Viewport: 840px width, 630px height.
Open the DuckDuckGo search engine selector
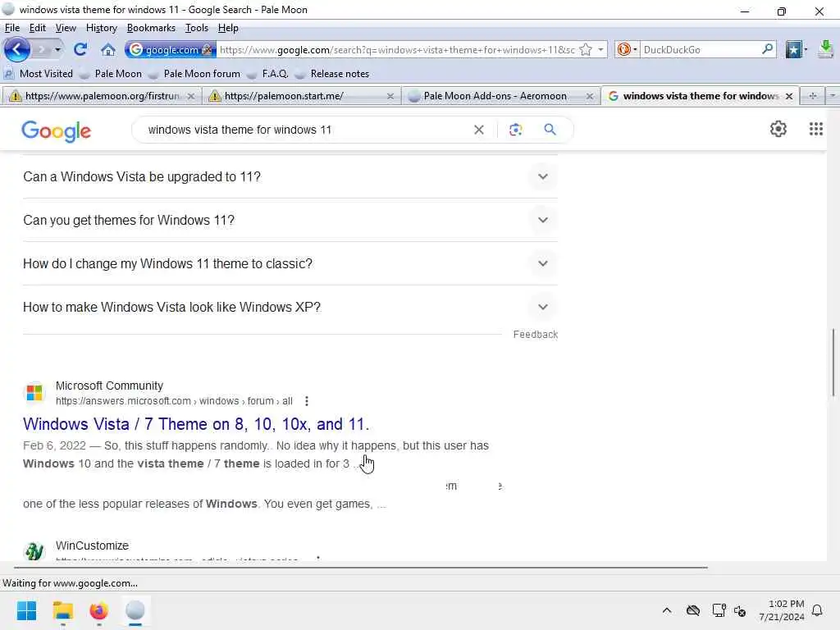(627, 50)
